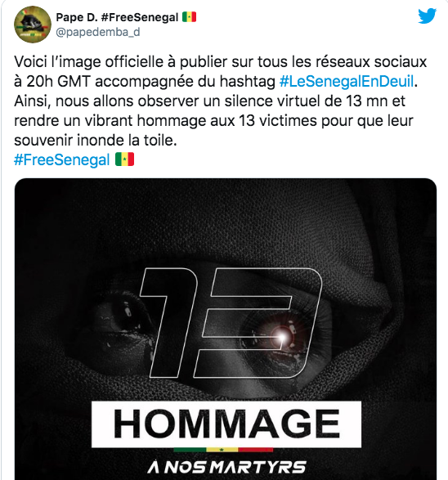Open the attached tribute image
Viewport: 448px width, 480px height.
(x=226, y=329)
